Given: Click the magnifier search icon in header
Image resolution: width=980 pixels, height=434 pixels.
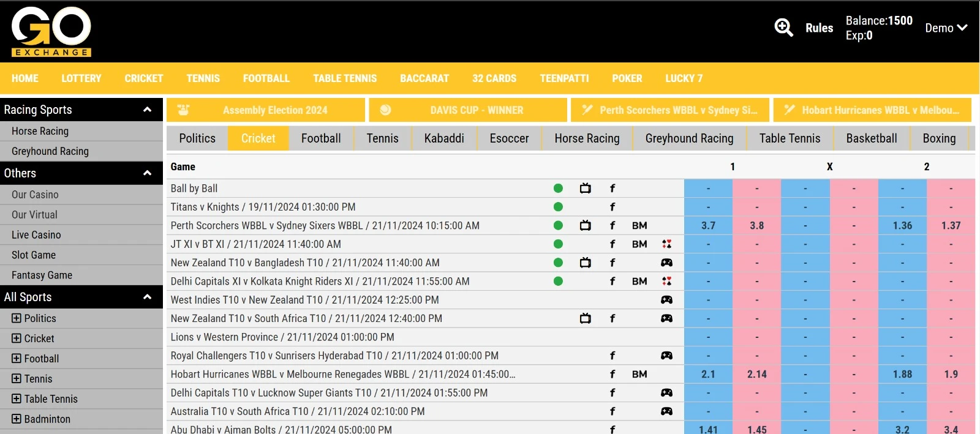Looking at the screenshot, I should (x=783, y=28).
